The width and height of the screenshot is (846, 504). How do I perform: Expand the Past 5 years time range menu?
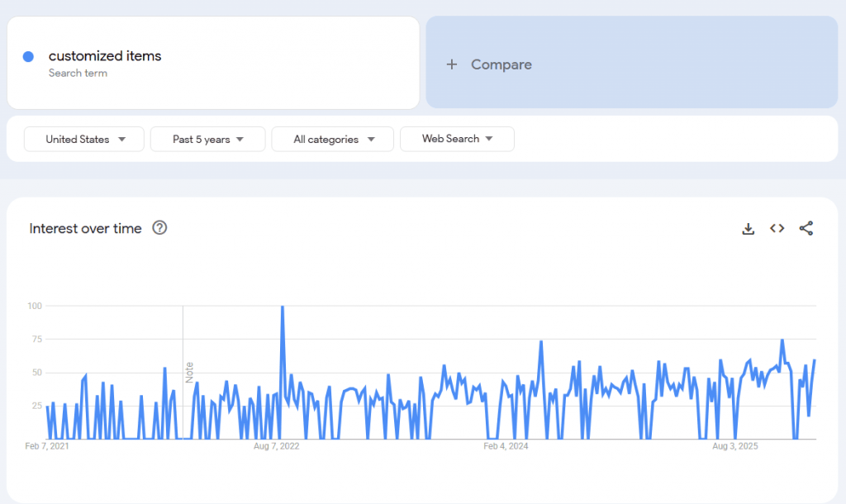[x=207, y=139]
